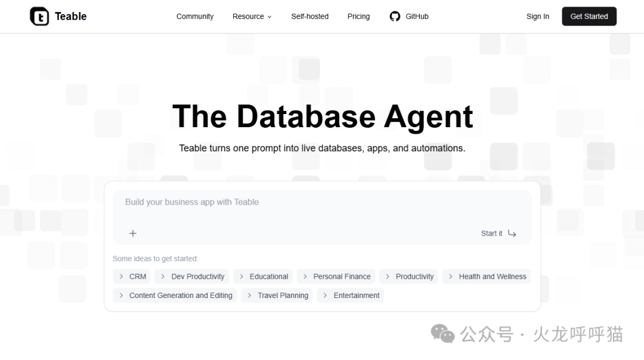Open the Pricing page
The height and width of the screenshot is (360, 644).
coord(358,17)
